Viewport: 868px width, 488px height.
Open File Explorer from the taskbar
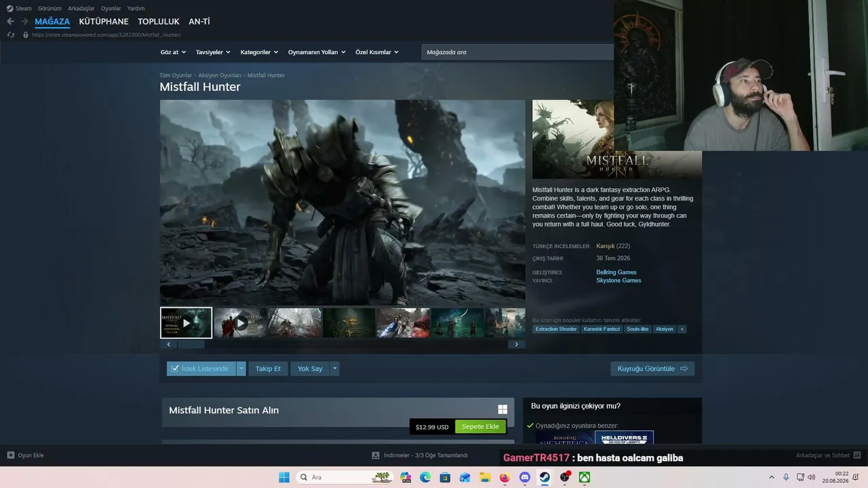click(x=485, y=477)
